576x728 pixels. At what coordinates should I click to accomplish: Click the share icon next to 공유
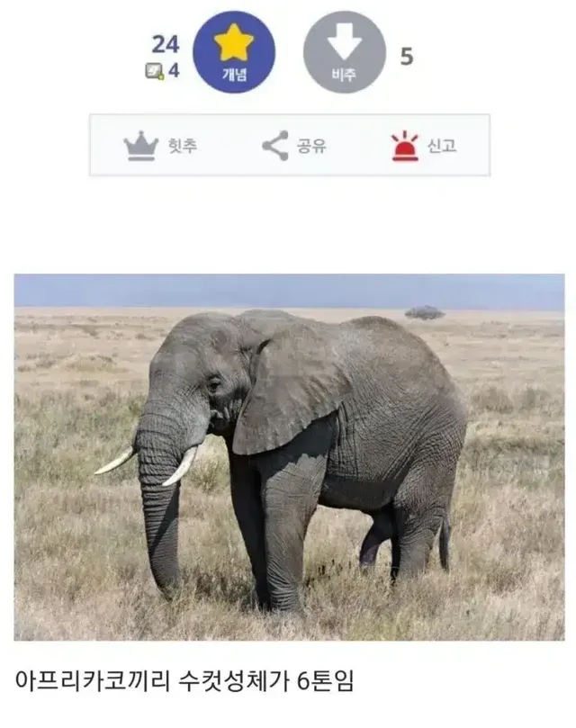[x=275, y=146]
